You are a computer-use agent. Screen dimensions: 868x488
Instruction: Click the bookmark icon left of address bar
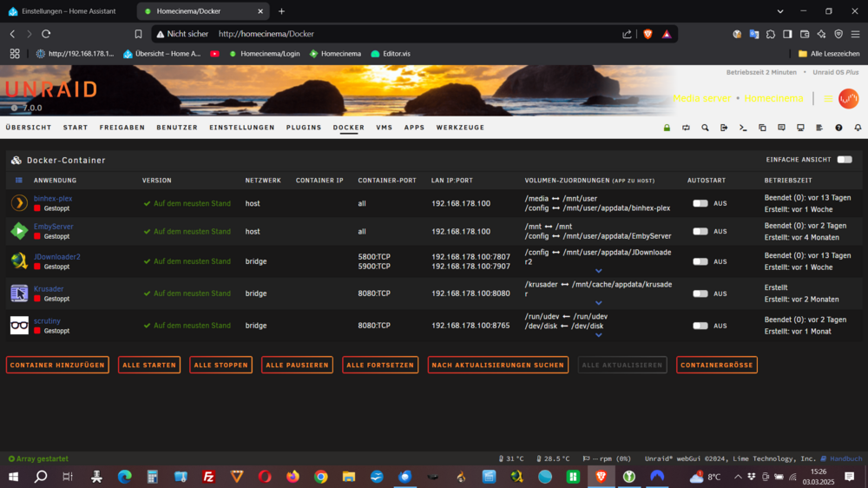point(138,34)
